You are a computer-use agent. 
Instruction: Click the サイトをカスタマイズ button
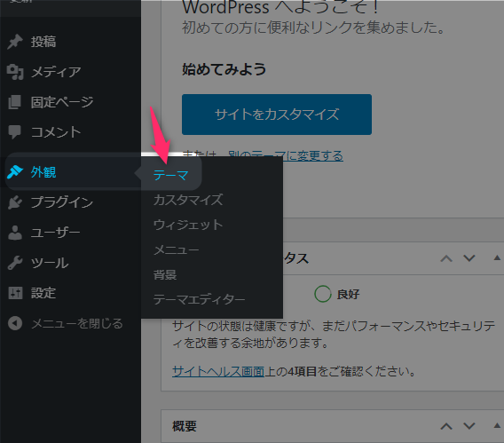click(277, 115)
